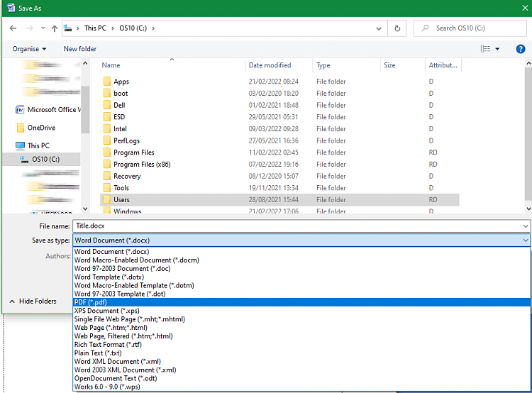Collapse the Save as type combo box
This screenshot has width=532, height=393.
click(x=524, y=240)
